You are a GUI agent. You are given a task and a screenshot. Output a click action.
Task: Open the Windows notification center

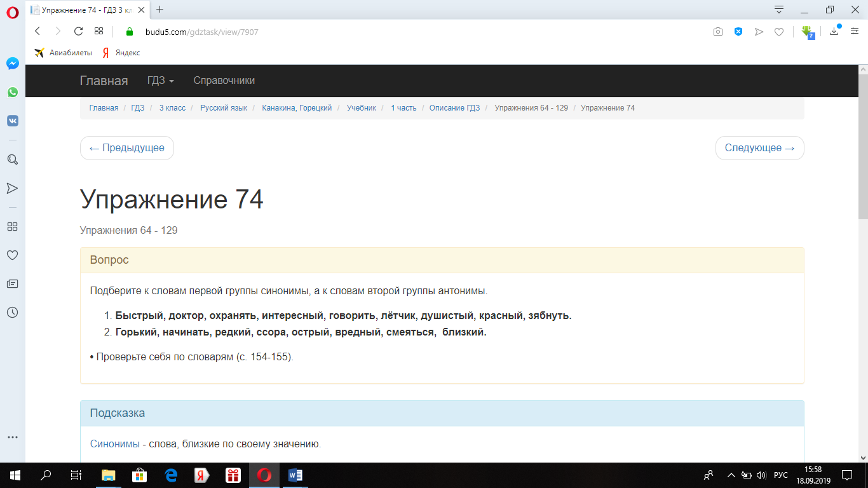[846, 475]
